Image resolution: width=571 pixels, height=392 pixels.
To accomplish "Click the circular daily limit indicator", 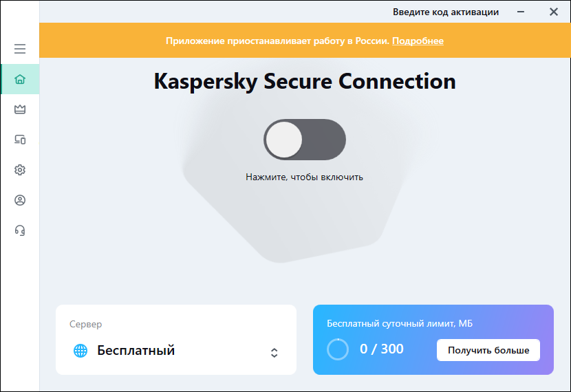I will (338, 349).
